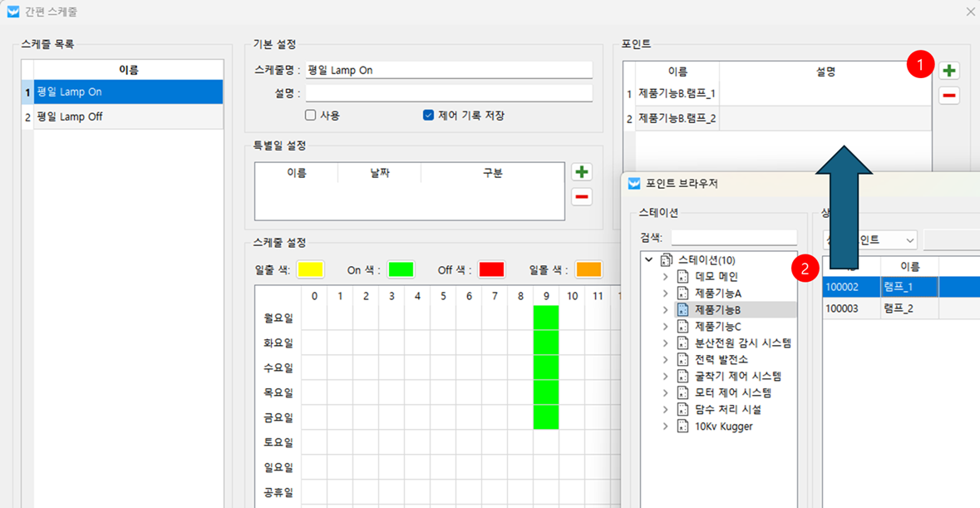This screenshot has height=508, width=980.
Task: Open the point type dropdown in browser
Action: coord(869,240)
